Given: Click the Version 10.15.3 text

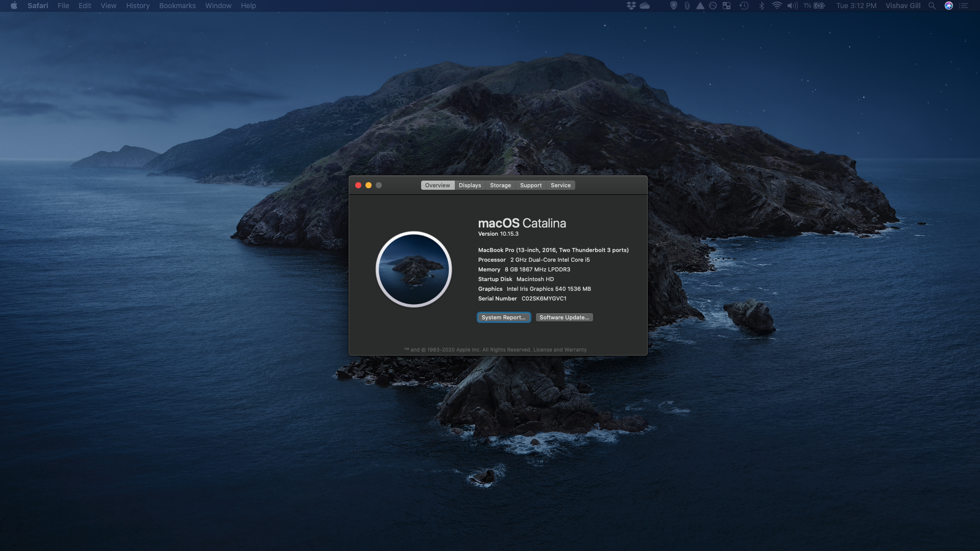Looking at the screenshot, I should tap(498, 234).
